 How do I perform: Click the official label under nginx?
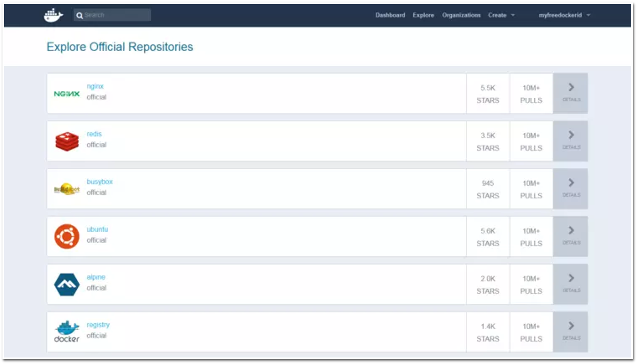tap(97, 97)
